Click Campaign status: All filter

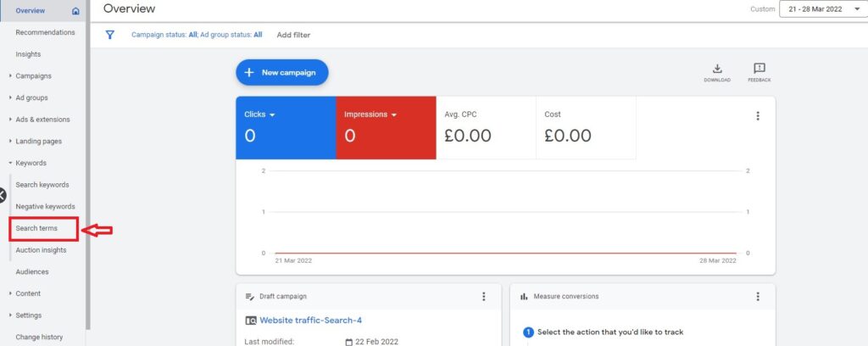(x=164, y=35)
